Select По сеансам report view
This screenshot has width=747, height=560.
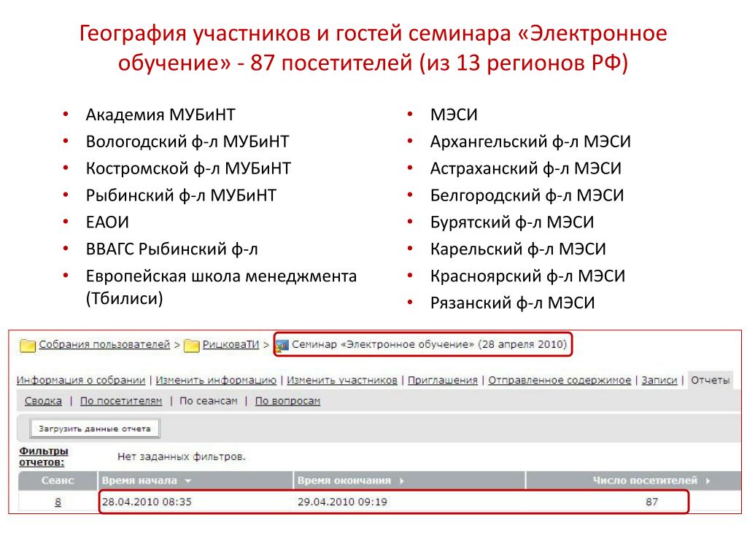point(208,401)
